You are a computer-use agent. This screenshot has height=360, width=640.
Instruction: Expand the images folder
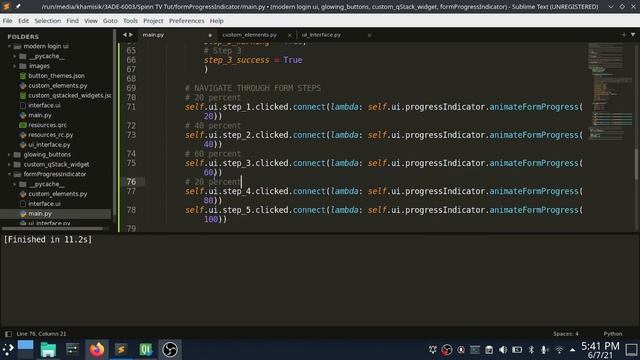(x=15, y=66)
